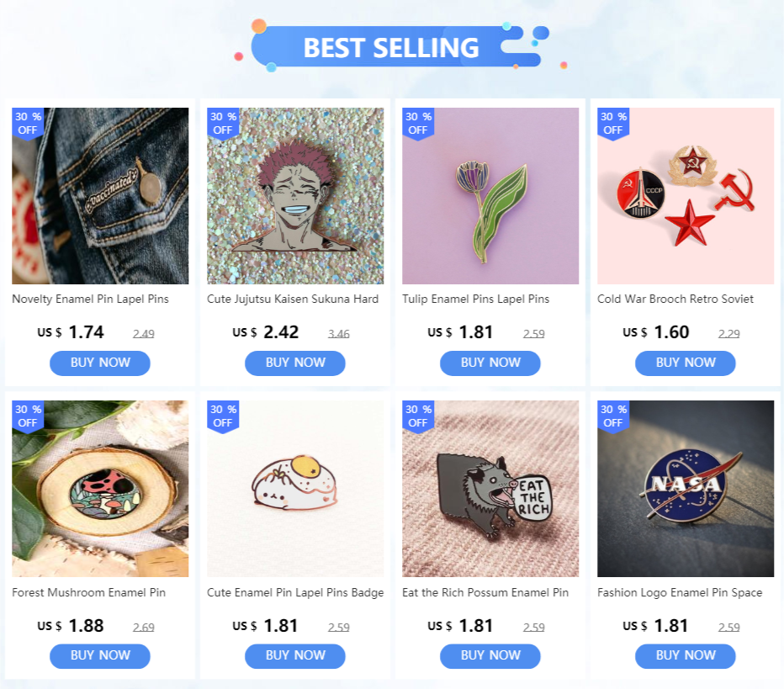Viewport: 784px width, 689px height.
Task: Buy the NASA Fashion Logo pin now
Action: [x=686, y=656]
